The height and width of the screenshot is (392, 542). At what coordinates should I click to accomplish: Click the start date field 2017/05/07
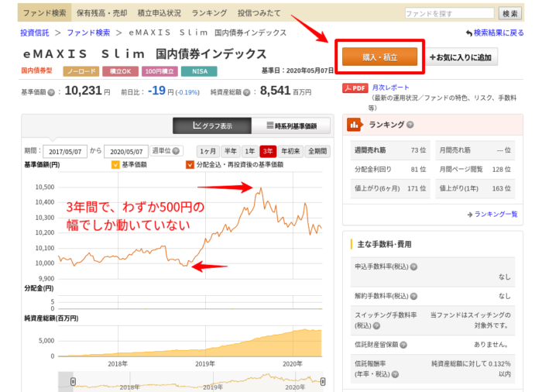click(65, 152)
